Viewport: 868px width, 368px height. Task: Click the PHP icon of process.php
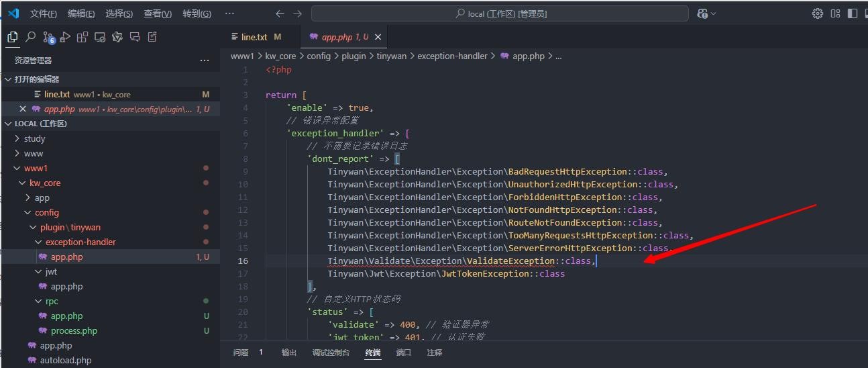[44, 331]
